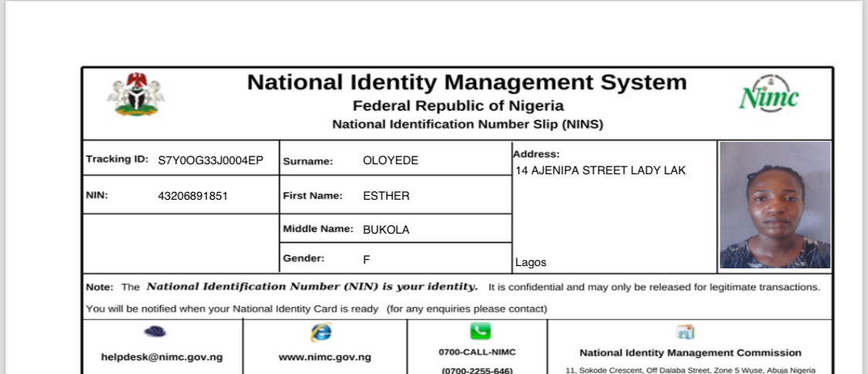Viewport: 868px width, 374px height.
Task: Click the Gender field value
Action: tap(366, 260)
